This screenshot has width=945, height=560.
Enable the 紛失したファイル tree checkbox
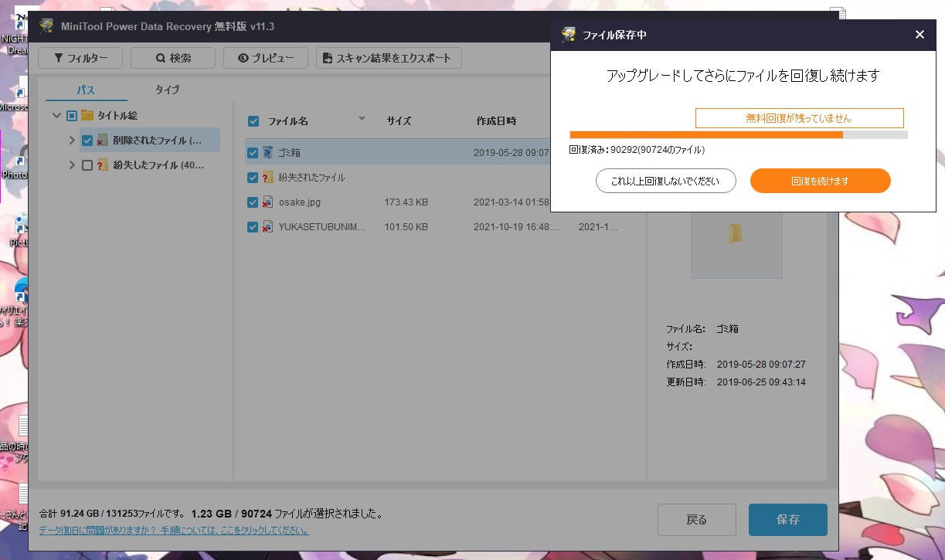pos(87,165)
